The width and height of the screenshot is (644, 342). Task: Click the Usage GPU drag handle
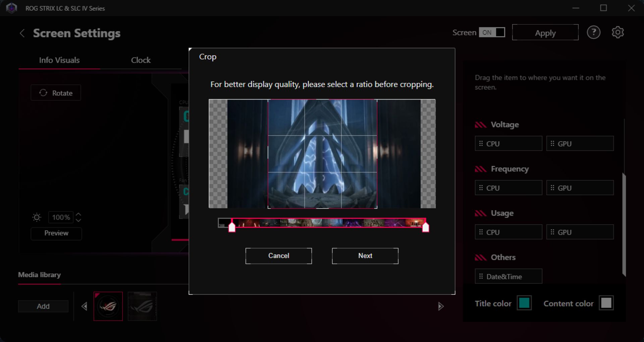click(552, 232)
